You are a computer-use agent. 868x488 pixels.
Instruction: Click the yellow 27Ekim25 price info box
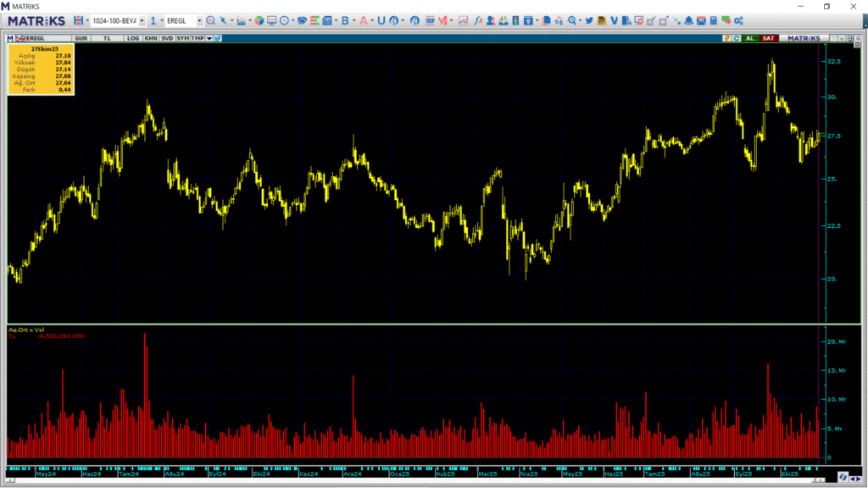pyautogui.click(x=41, y=69)
